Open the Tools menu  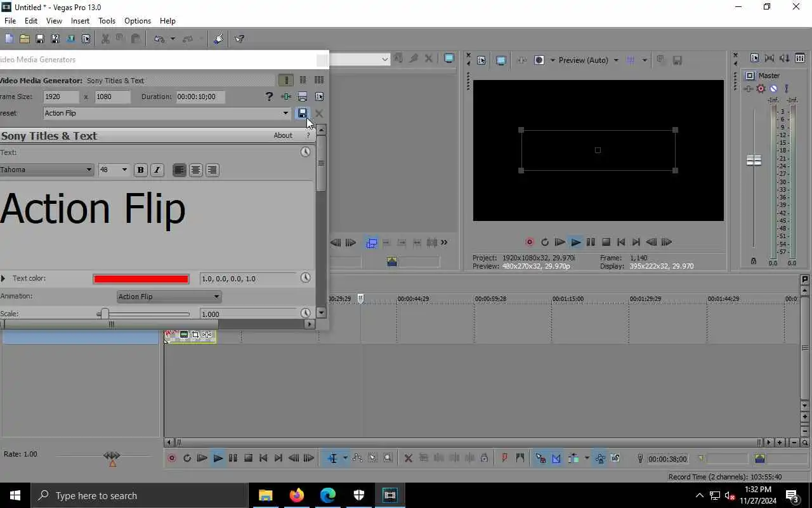click(107, 20)
